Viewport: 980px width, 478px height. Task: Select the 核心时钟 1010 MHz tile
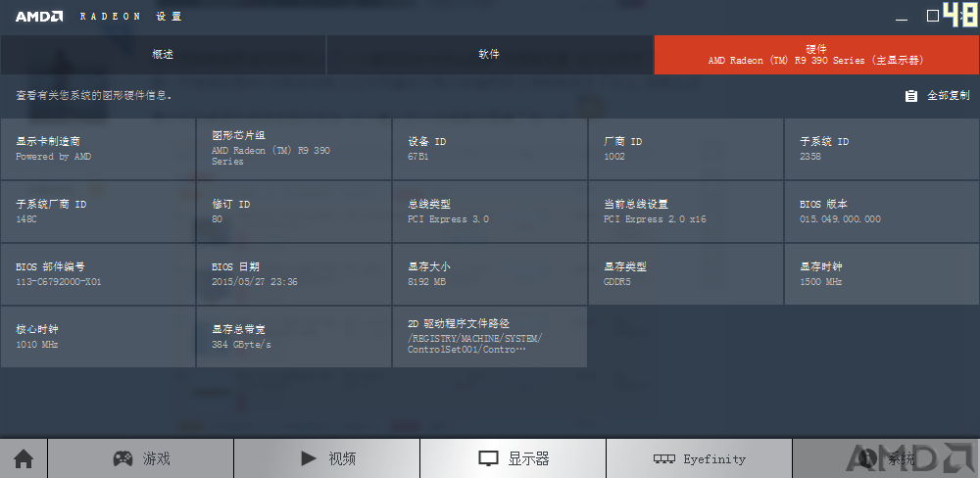tap(97, 337)
